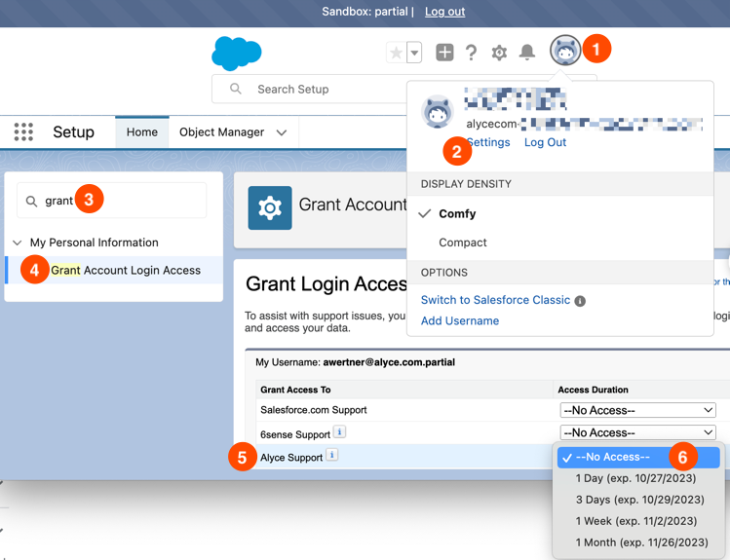This screenshot has height=560, width=730.
Task: Switch to the Object Manager tab
Action: coord(221,132)
